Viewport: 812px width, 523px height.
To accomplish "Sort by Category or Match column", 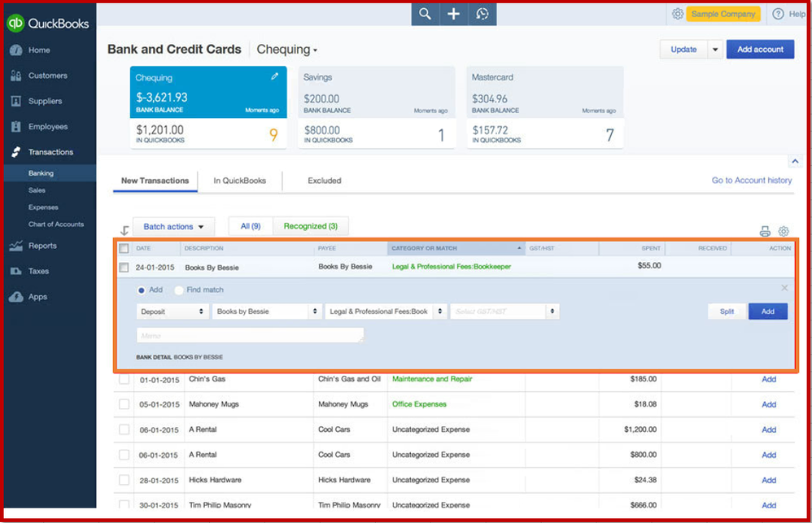I will 456,249.
